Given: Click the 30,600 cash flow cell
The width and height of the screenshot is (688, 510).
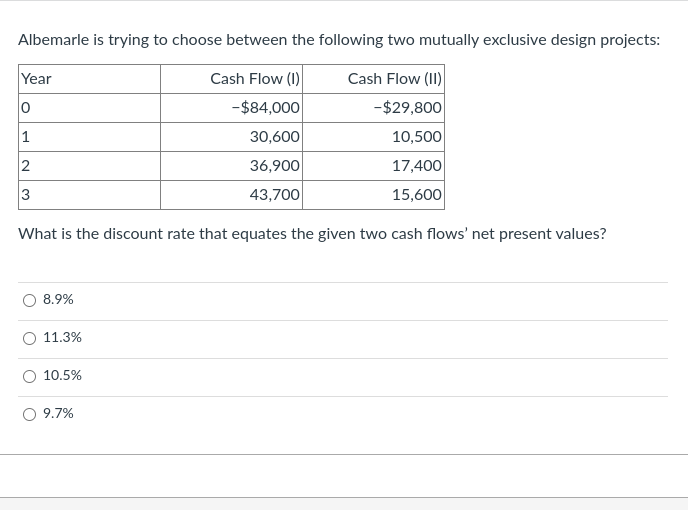Looking at the screenshot, I should tap(232, 137).
